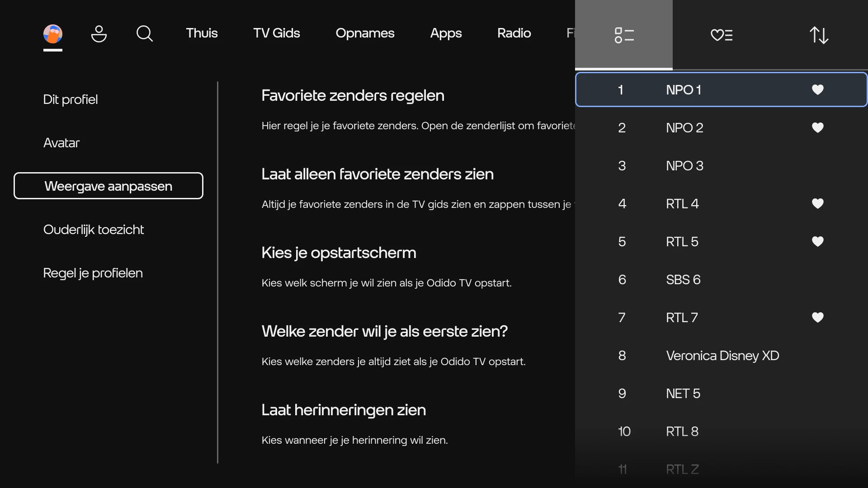Unfavorite RTL 4 via its heart
The width and height of the screenshot is (868, 488).
pos(818,203)
